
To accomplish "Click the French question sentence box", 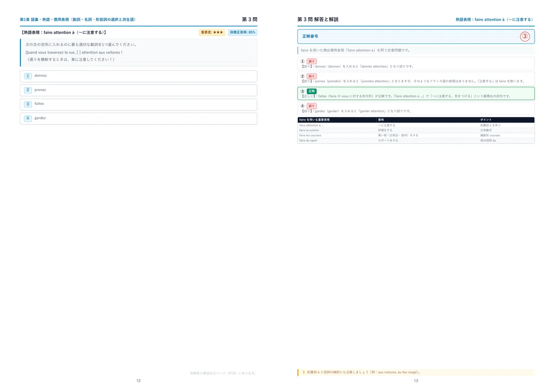I will click(138, 52).
